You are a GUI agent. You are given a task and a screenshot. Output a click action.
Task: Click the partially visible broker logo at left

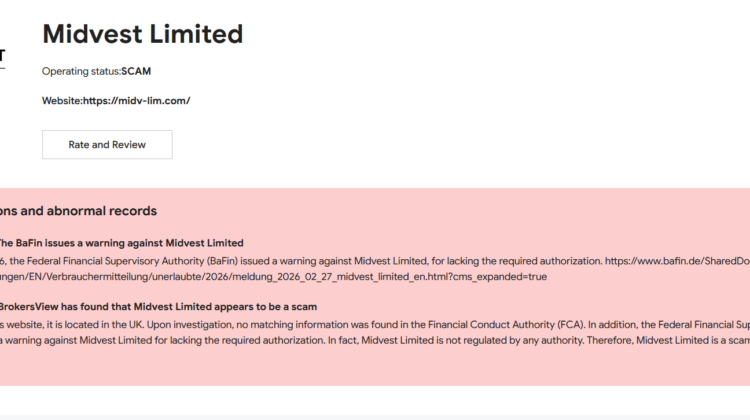coord(2,58)
